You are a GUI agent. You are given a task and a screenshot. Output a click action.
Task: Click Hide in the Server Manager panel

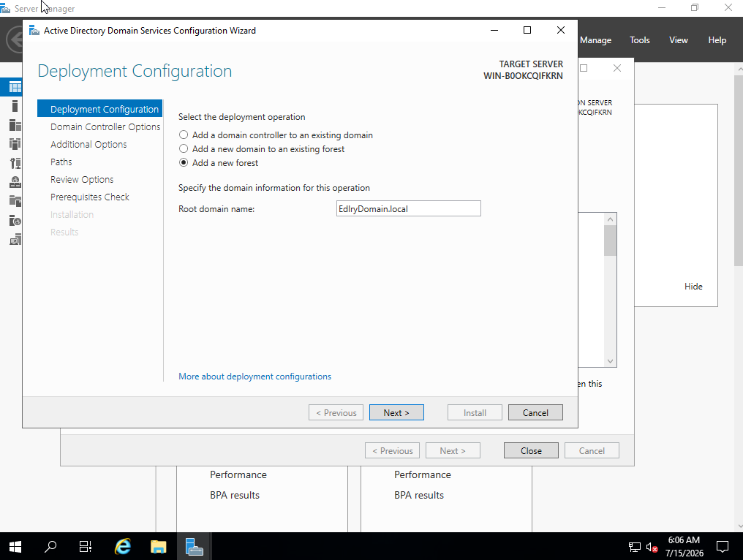pyautogui.click(x=693, y=287)
